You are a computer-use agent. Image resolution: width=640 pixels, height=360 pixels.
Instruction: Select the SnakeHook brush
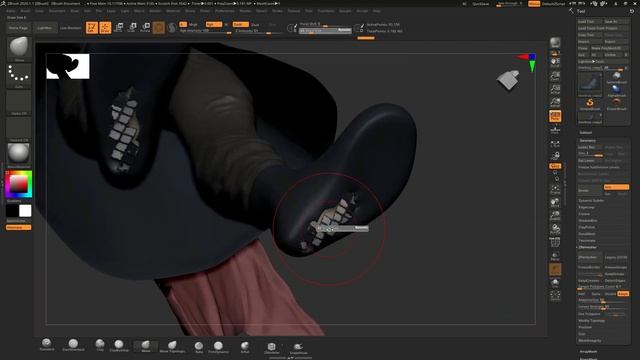pyautogui.click(x=298, y=348)
